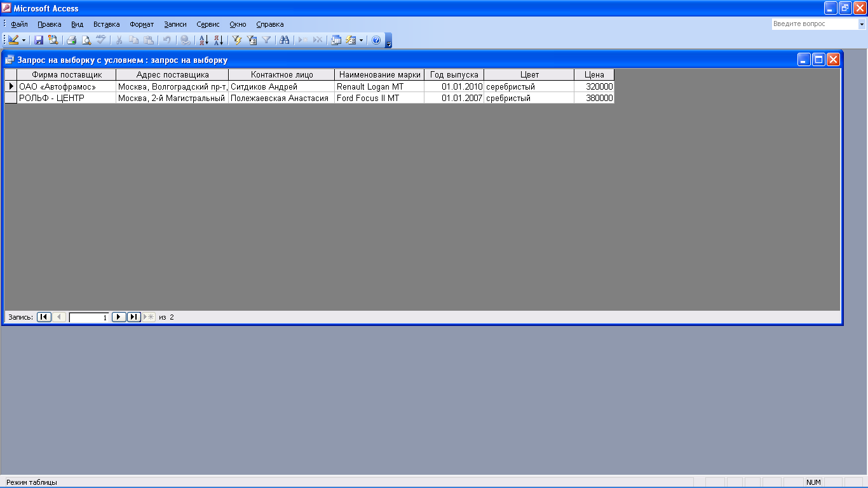Select the 'Наименование марки' column header
The image size is (868, 488).
379,75
